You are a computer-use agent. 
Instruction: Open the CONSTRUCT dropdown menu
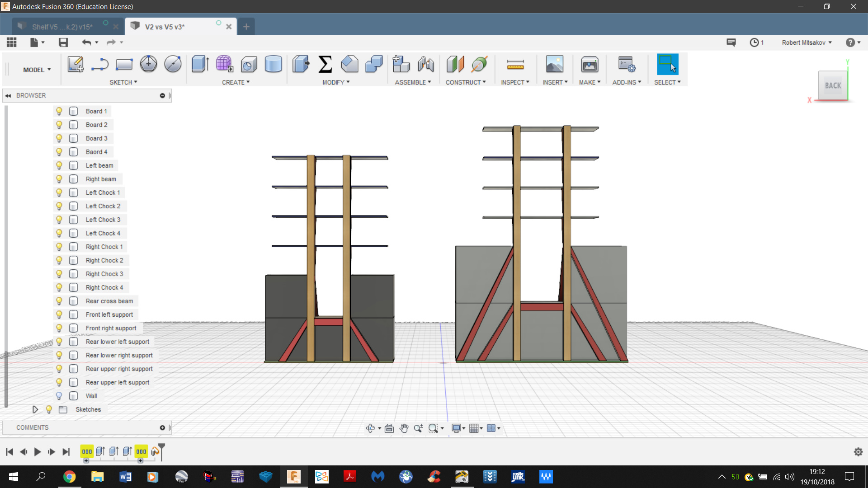[x=466, y=82]
